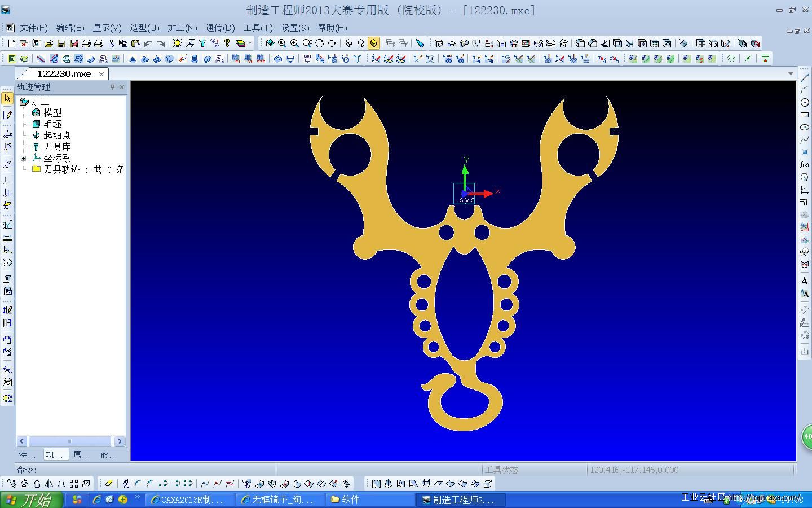
Task: Select the Pan view cross-arrows tool
Action: coord(332,43)
